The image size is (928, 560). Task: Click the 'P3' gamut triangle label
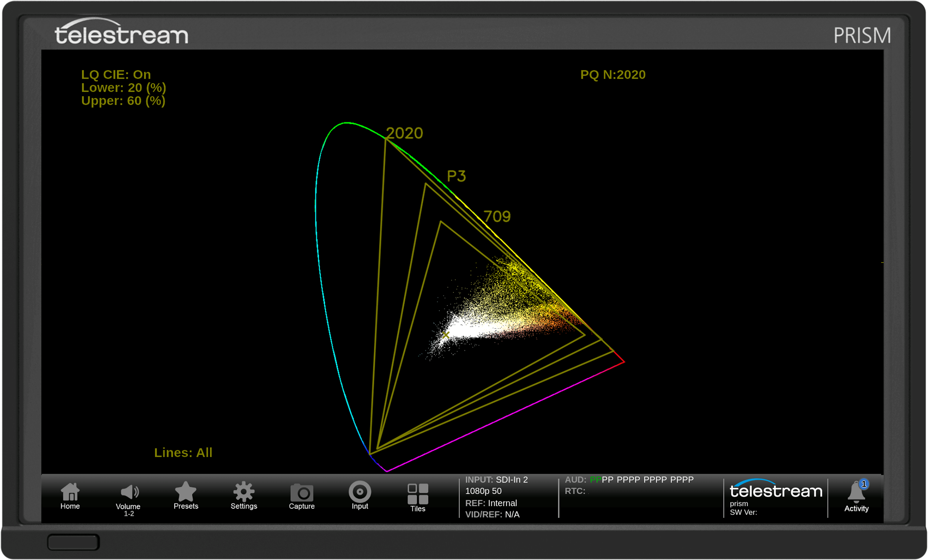(x=456, y=176)
